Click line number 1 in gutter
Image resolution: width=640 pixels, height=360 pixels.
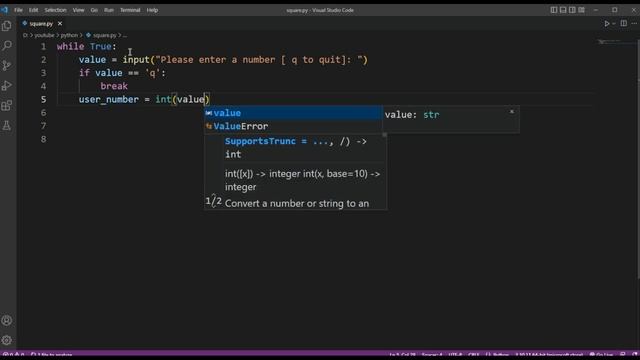click(43, 47)
